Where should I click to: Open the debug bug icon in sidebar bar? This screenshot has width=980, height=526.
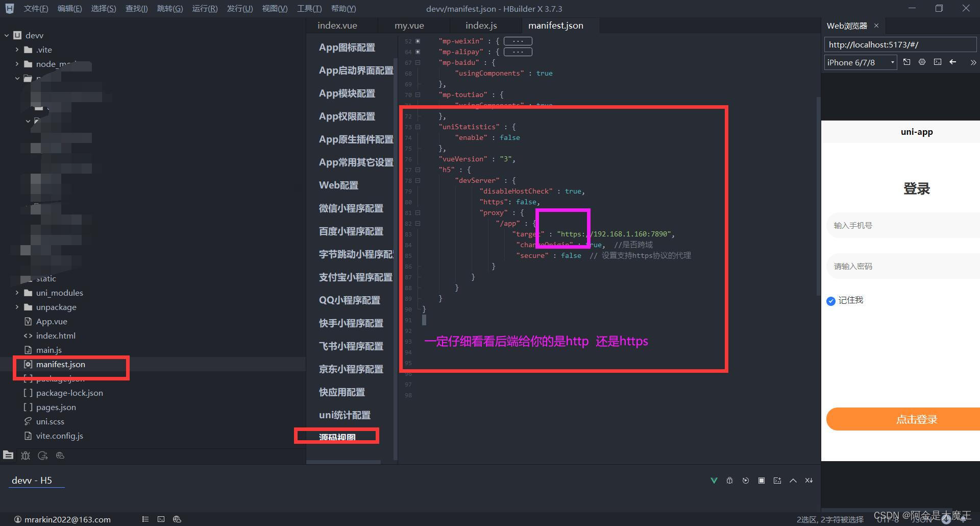pos(26,456)
